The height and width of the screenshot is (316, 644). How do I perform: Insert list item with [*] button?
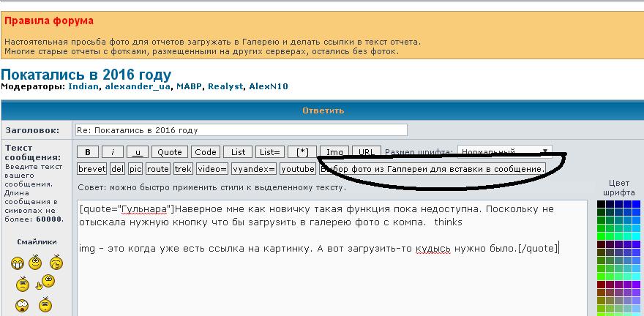(x=302, y=152)
